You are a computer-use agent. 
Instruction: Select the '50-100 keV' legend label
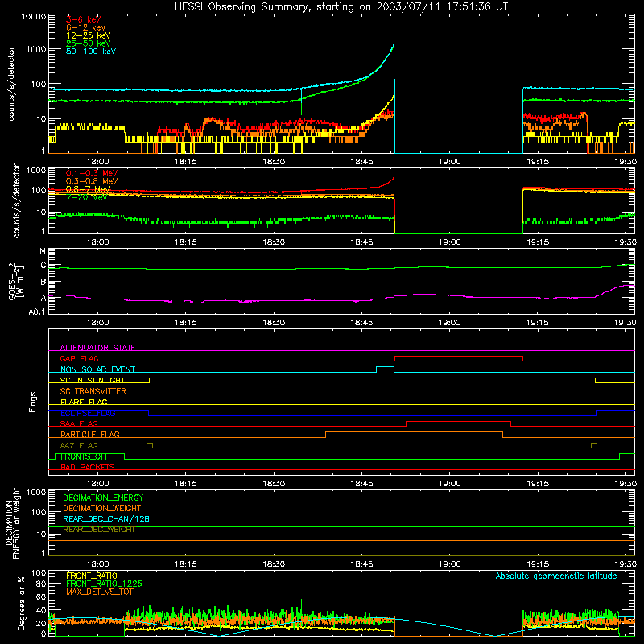(x=91, y=52)
